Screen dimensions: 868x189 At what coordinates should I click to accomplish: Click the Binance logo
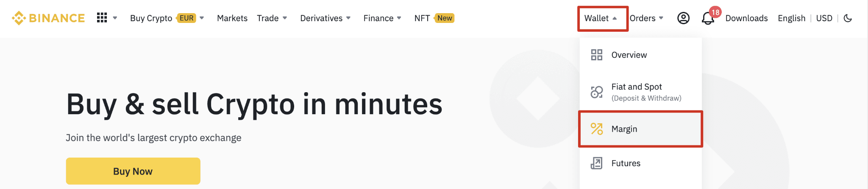(x=48, y=18)
